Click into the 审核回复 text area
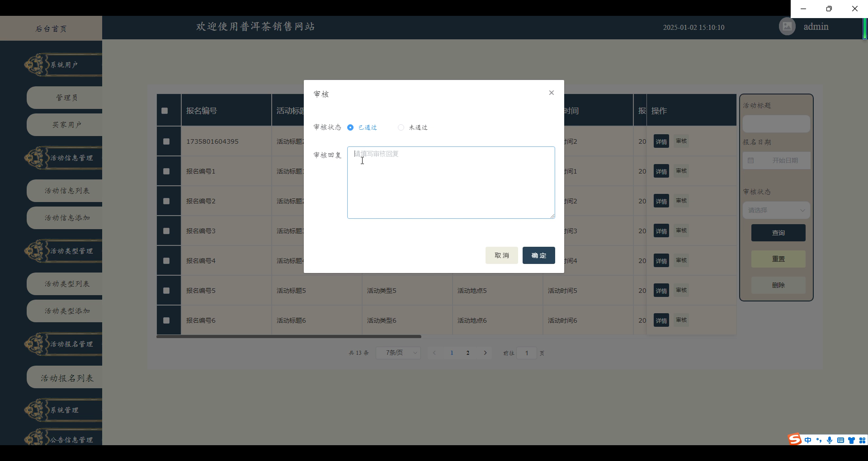The image size is (868, 461). pos(451,183)
